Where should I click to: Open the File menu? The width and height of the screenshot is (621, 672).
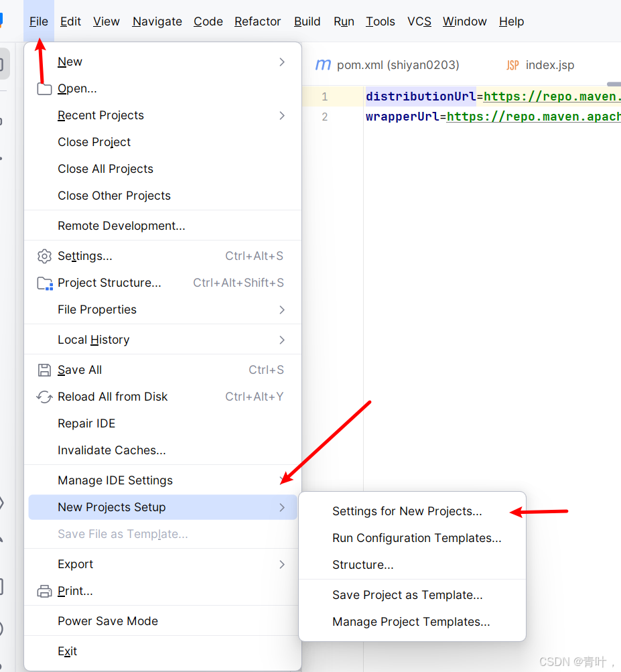pyautogui.click(x=39, y=21)
